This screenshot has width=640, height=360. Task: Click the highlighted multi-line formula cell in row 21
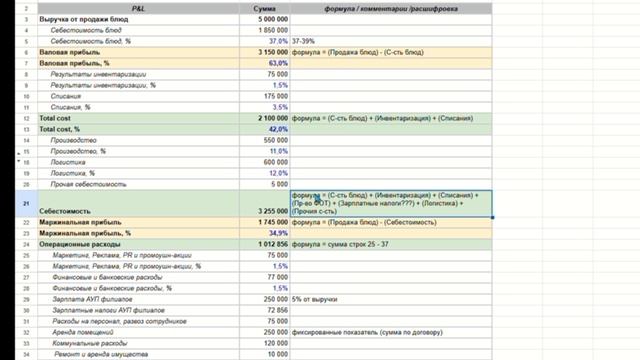click(x=391, y=203)
